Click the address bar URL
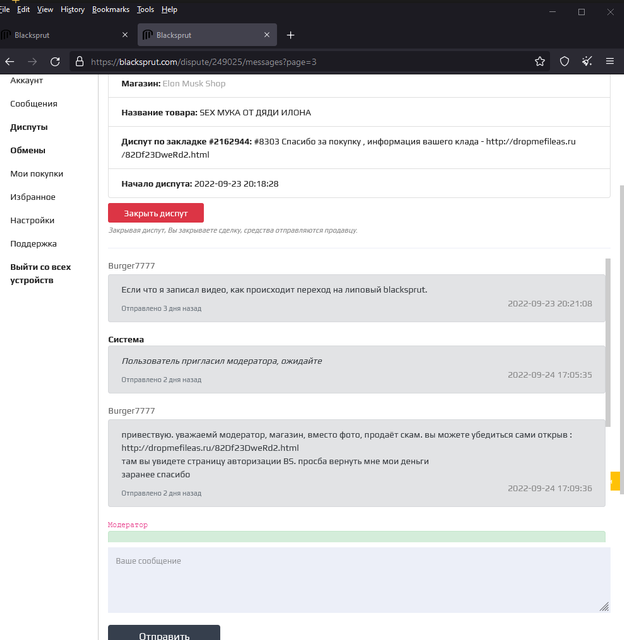 [203, 62]
